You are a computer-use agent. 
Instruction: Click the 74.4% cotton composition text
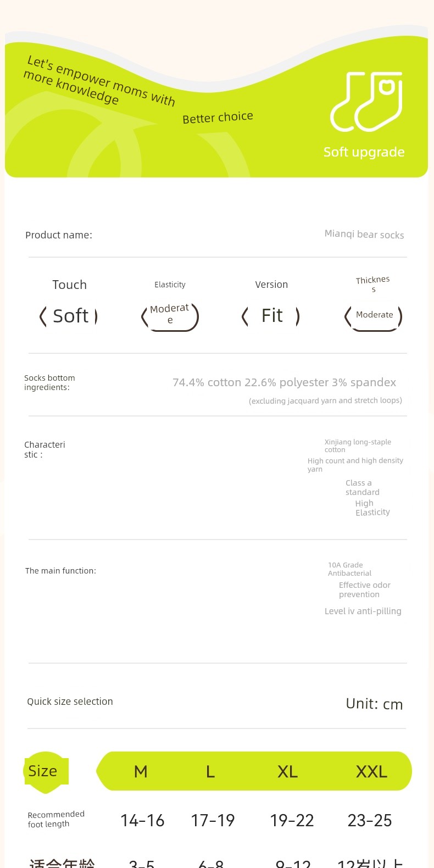point(284,382)
